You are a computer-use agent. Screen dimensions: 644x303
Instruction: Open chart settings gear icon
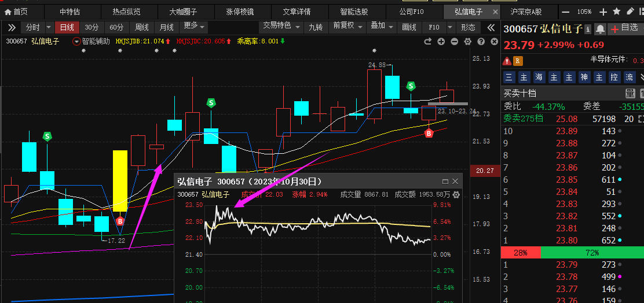(468, 42)
